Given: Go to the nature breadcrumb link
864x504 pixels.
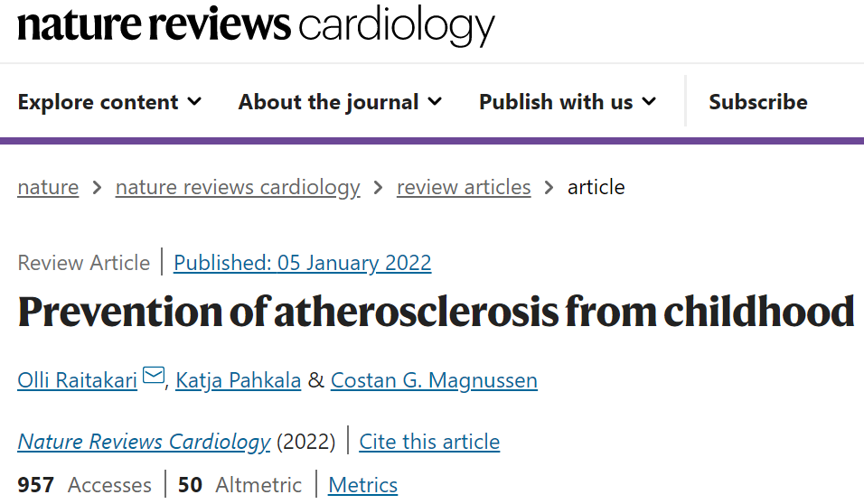Looking at the screenshot, I should (48, 187).
